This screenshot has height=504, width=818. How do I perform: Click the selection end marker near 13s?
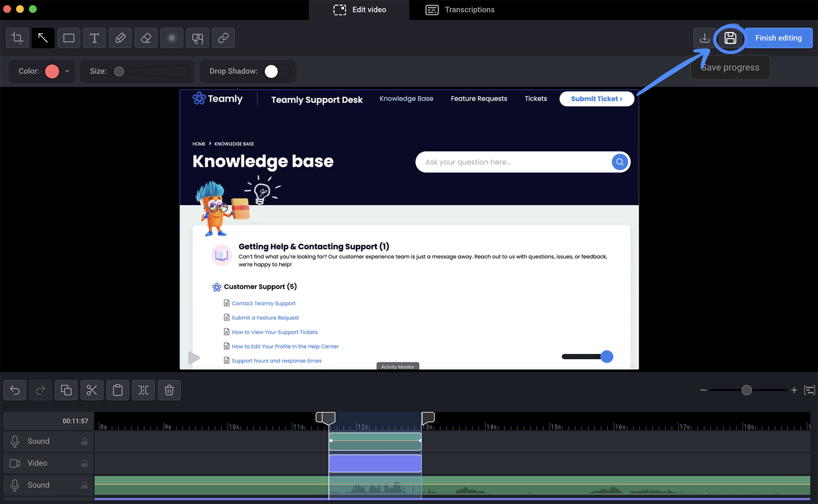(x=428, y=417)
